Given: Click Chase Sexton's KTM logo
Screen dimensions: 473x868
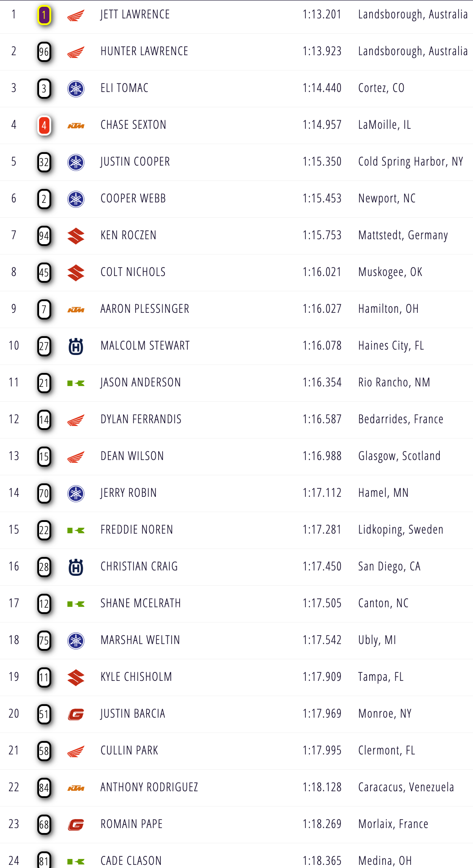Looking at the screenshot, I should pyautogui.click(x=76, y=126).
